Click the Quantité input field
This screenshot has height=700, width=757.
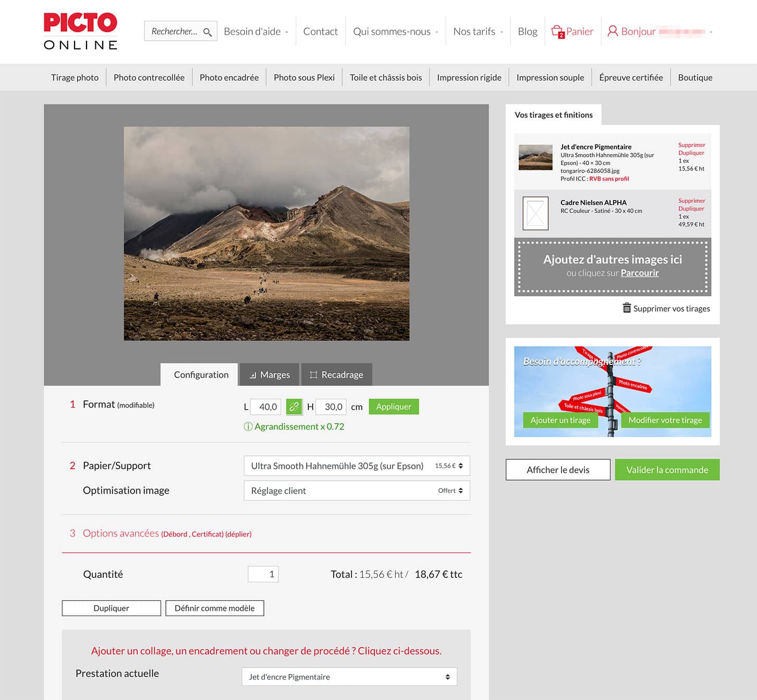pyautogui.click(x=263, y=574)
